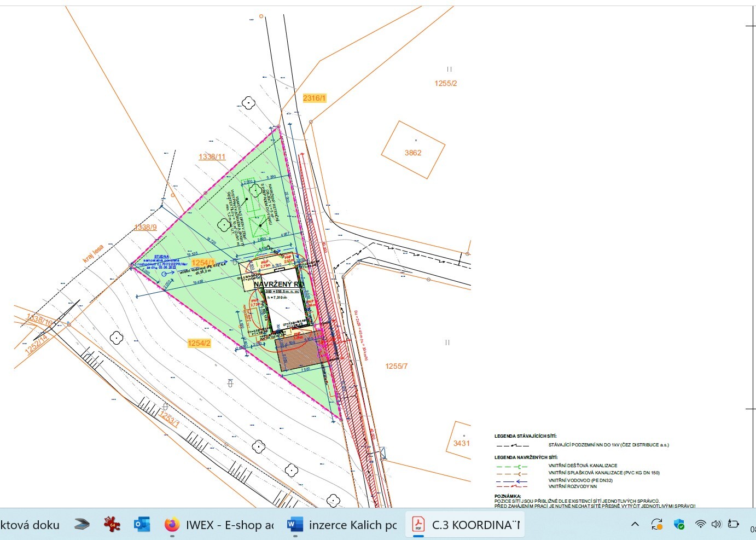Click parcel label 1254/1 on the plan
This screenshot has width=756, height=540.
coord(202,263)
